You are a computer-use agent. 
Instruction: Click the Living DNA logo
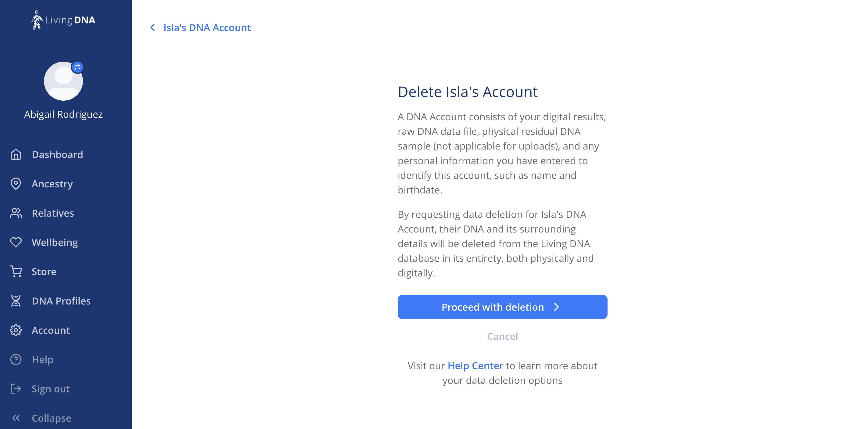tap(63, 20)
